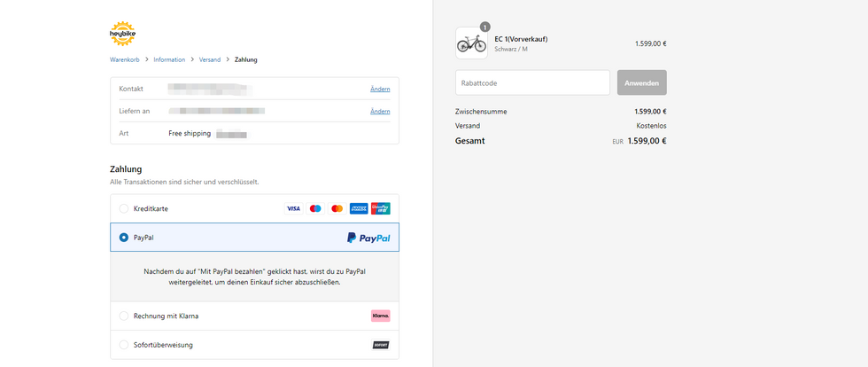This screenshot has height=367, width=868.
Task: Choose Sofortüberweisung radio option
Action: click(124, 345)
